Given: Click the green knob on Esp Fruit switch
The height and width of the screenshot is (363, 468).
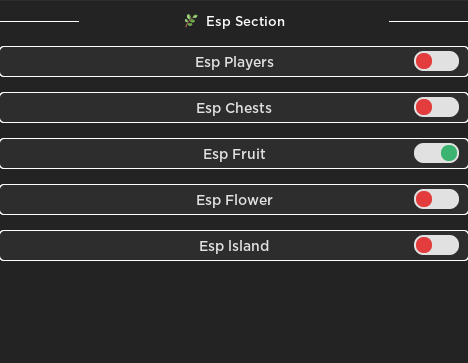Looking at the screenshot, I should coord(449,153).
